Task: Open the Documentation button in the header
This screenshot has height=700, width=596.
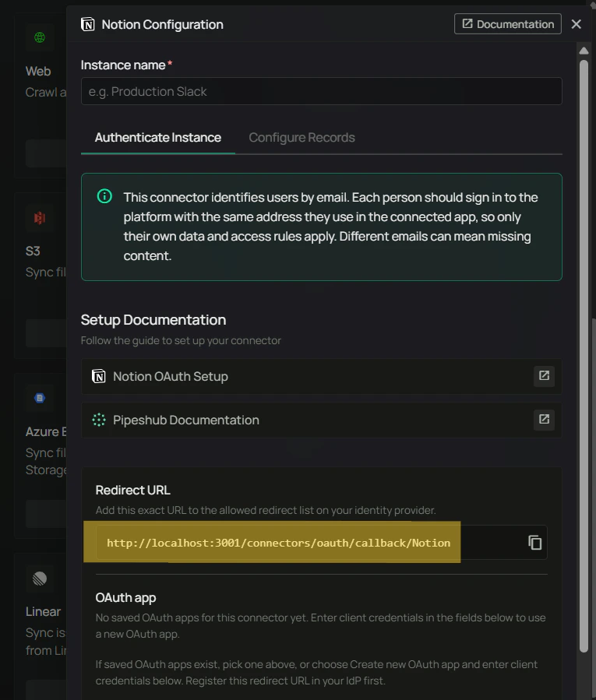Action: (x=507, y=24)
